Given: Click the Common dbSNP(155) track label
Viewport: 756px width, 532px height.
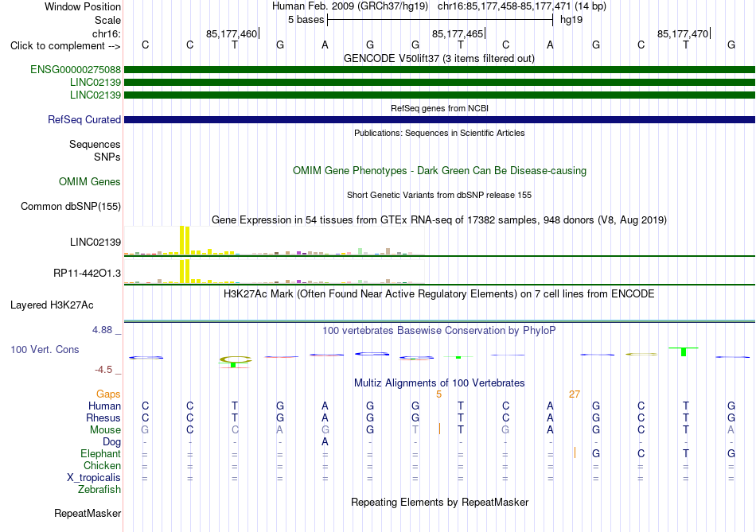Looking at the screenshot, I should click(70, 206).
